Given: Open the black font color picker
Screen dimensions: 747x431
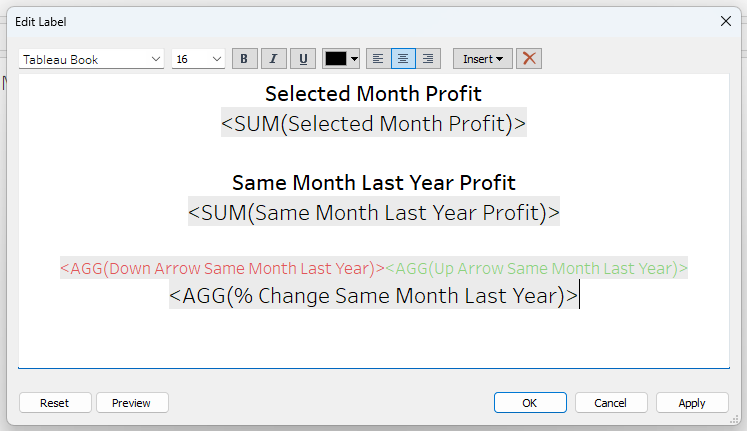Looking at the screenshot, I should coord(342,59).
